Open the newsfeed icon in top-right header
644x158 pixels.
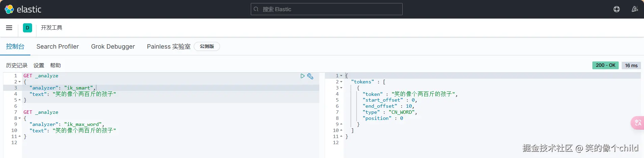635,9
